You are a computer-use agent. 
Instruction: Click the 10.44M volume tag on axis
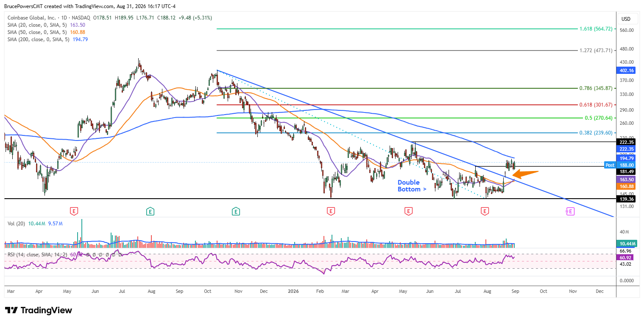[x=626, y=244]
